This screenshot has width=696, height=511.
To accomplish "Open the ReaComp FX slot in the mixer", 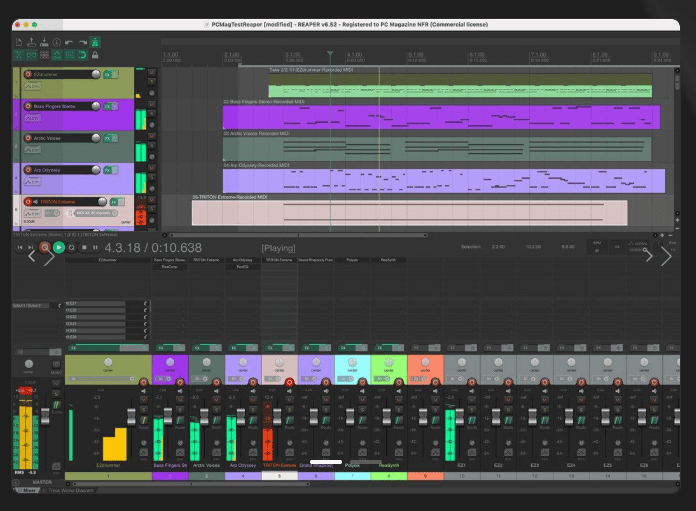I will (170, 267).
